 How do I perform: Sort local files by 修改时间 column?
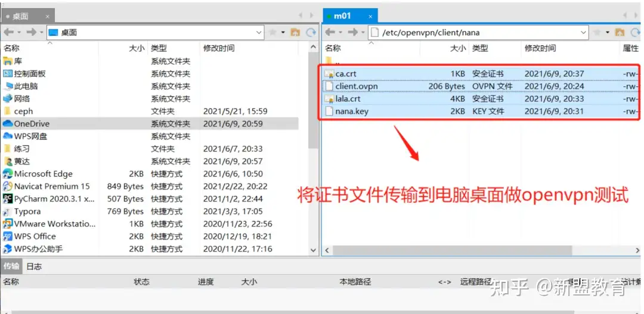click(x=219, y=48)
